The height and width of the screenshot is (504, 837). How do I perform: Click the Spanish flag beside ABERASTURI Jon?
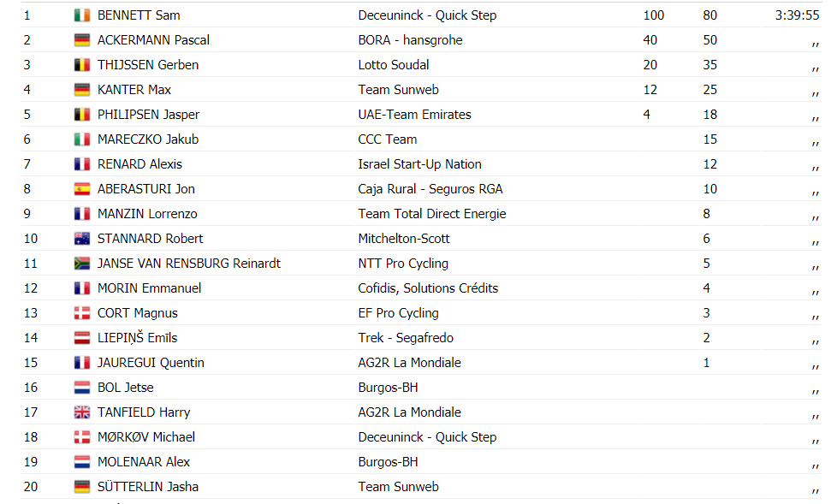tap(81, 189)
